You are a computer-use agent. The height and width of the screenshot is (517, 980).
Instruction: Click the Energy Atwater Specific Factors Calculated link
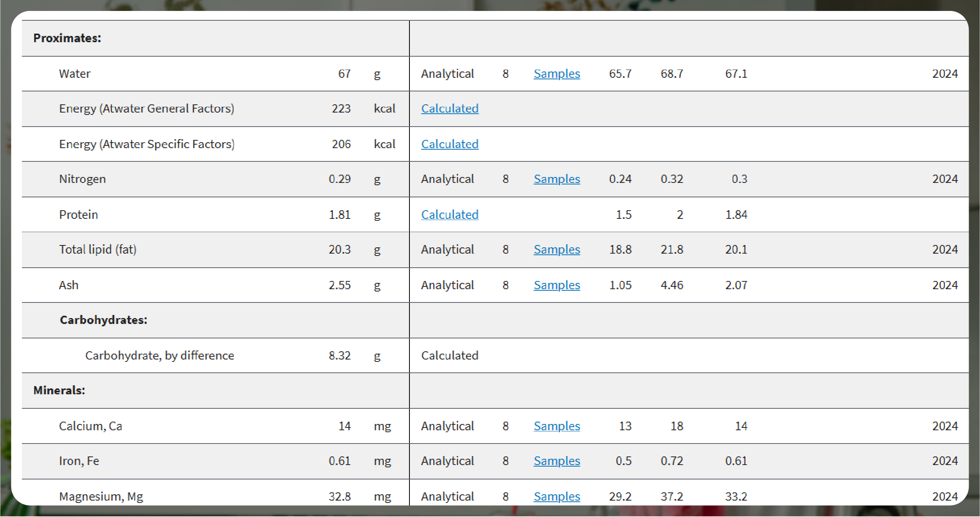click(x=449, y=144)
